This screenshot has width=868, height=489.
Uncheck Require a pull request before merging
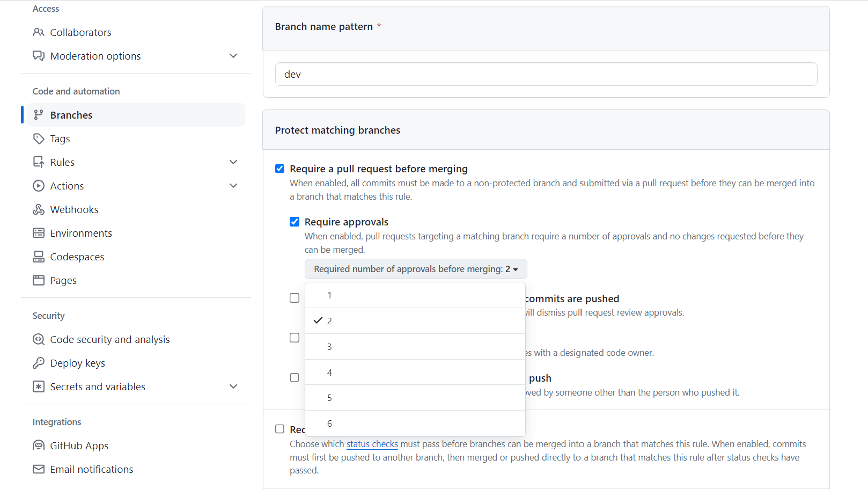279,169
